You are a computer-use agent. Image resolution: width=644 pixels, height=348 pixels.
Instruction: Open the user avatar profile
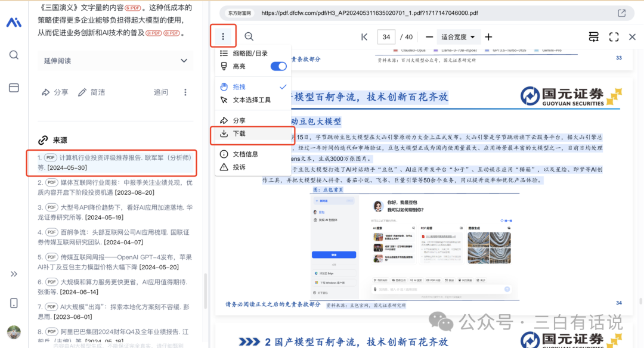click(14, 332)
